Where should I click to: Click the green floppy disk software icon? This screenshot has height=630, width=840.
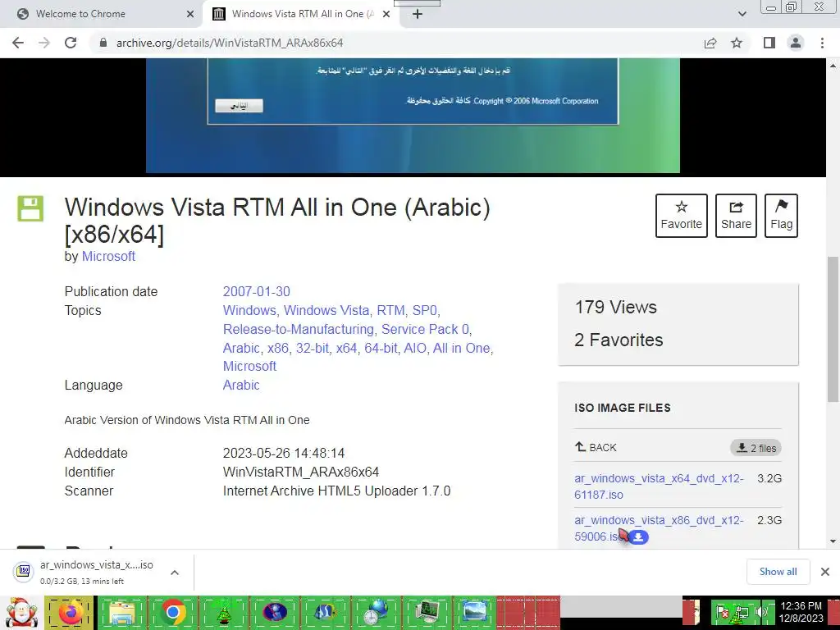pos(30,208)
